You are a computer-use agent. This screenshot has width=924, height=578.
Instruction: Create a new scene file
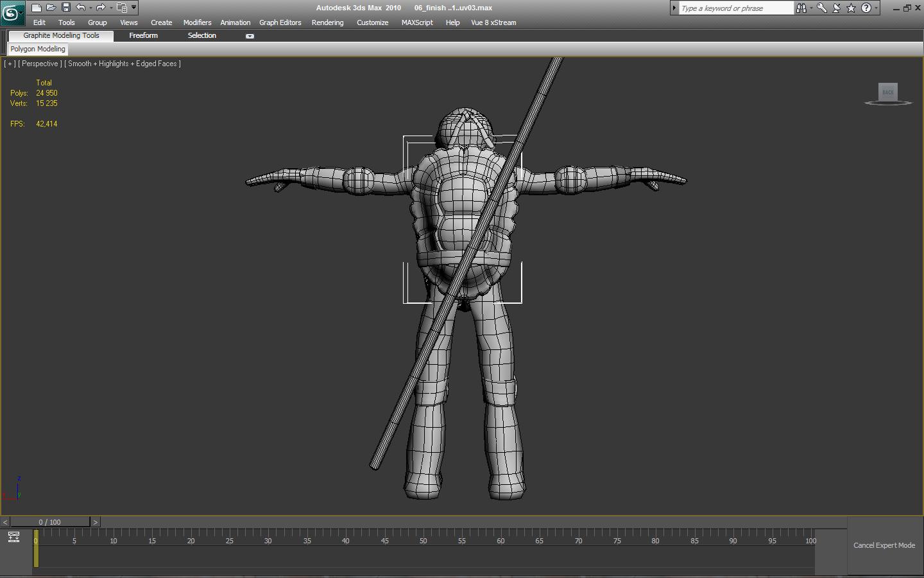coord(36,8)
